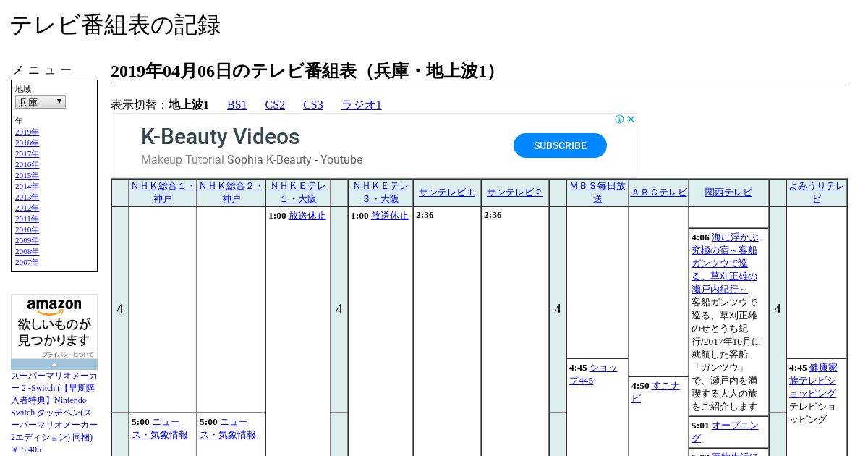
Task: Click the ￥ 5,405 price text
Action: pyautogui.click(x=26, y=449)
